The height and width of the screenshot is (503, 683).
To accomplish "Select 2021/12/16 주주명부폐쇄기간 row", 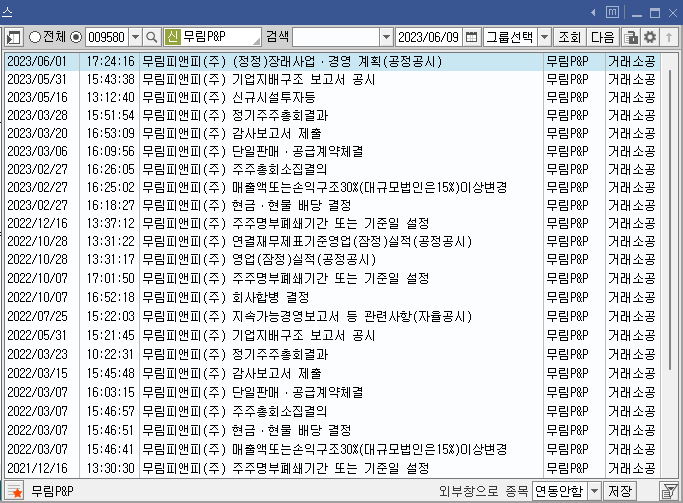I will click(333, 468).
